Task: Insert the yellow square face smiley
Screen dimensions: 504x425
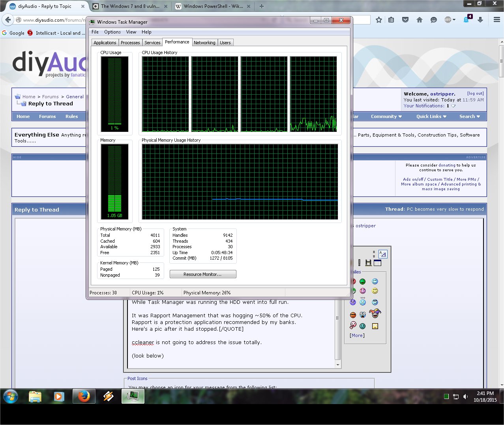Action: click(375, 326)
